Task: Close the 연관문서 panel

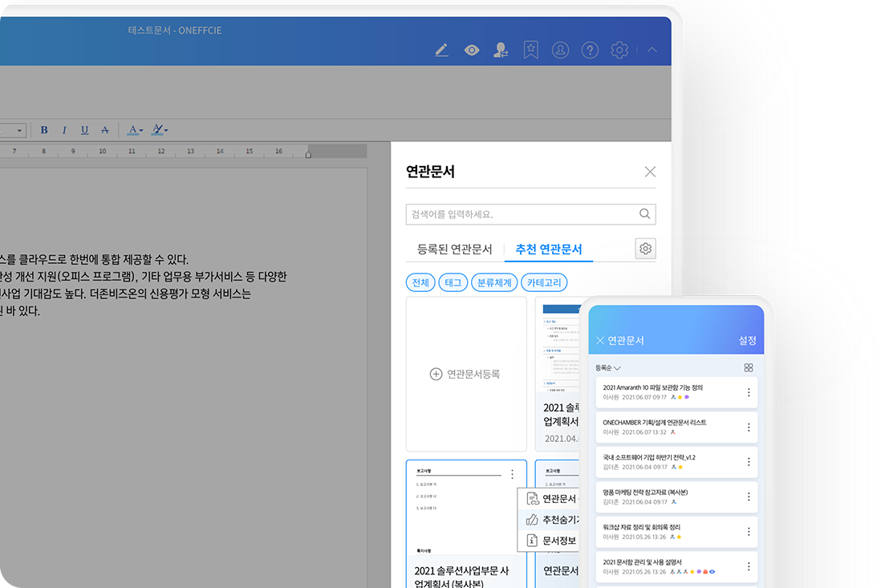Action: tap(650, 172)
